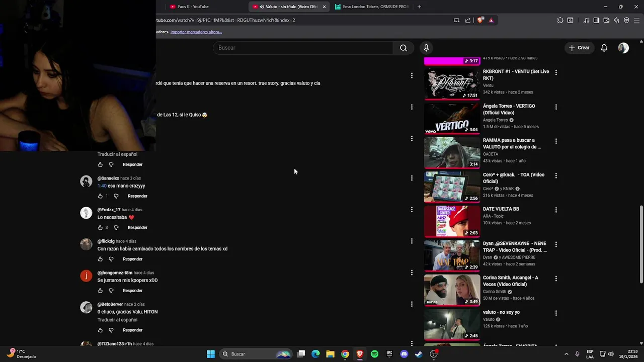Open the Windows Start menu
Image resolution: width=644 pixels, height=362 pixels.
211,354
